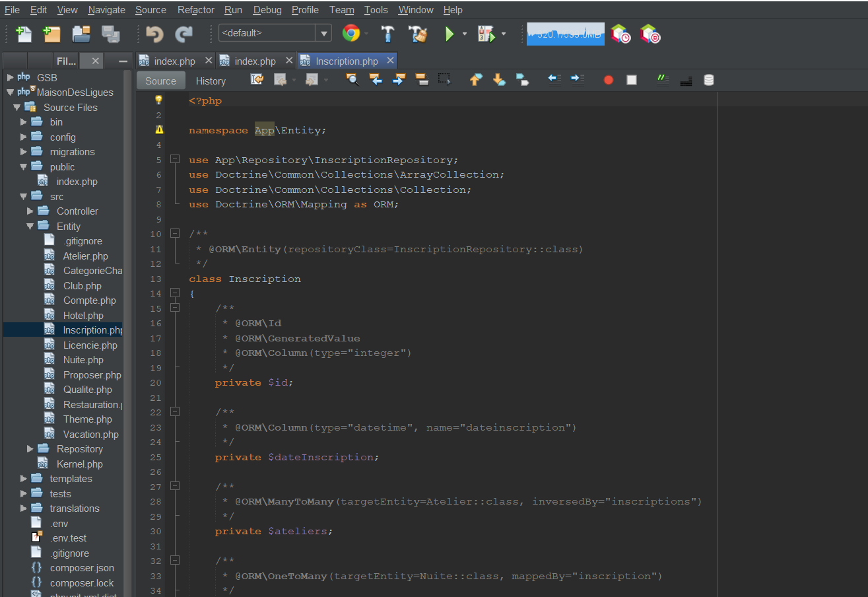This screenshot has width=868, height=597.
Task: Select Kernel.php in the file tree
Action: point(79,464)
